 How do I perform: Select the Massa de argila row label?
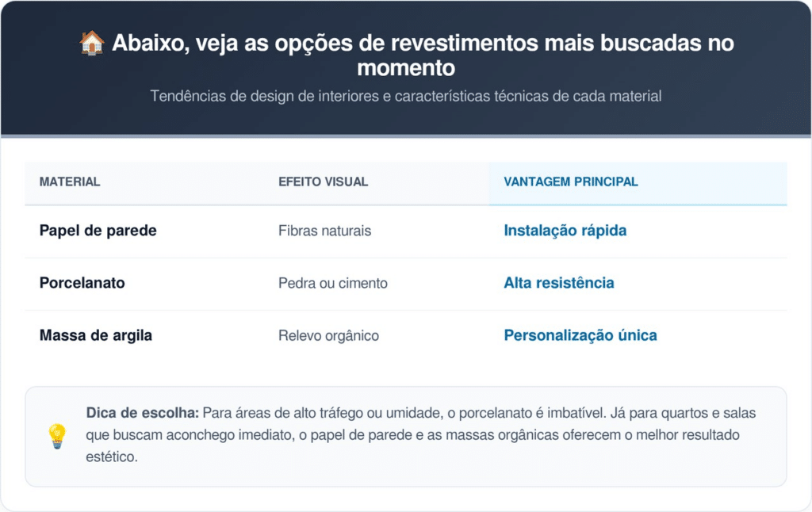tap(95, 335)
